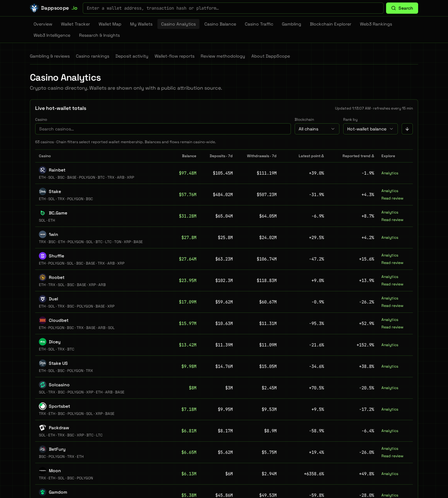This screenshot has width=448, height=498.
Task: Open Analytics for Moon
Action: click(390, 474)
